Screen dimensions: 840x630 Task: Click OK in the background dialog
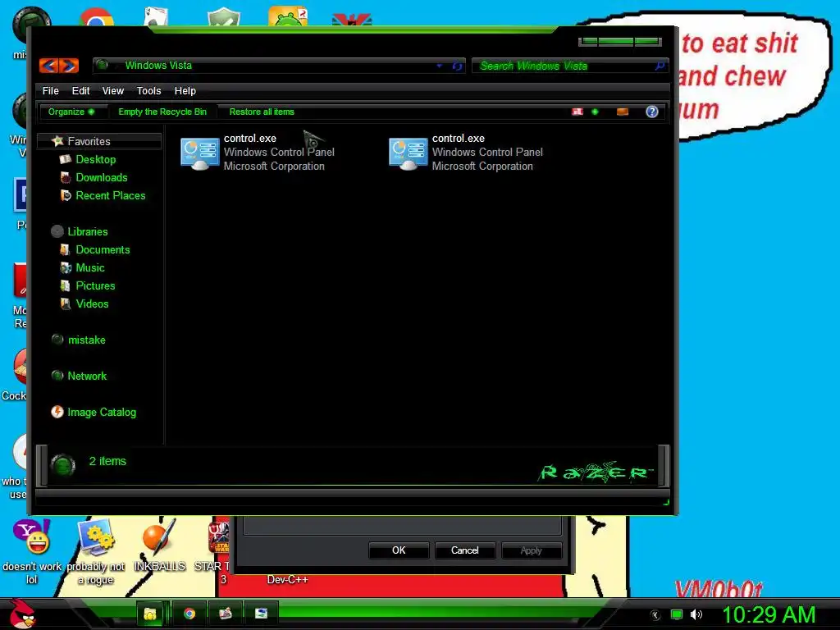click(x=399, y=550)
